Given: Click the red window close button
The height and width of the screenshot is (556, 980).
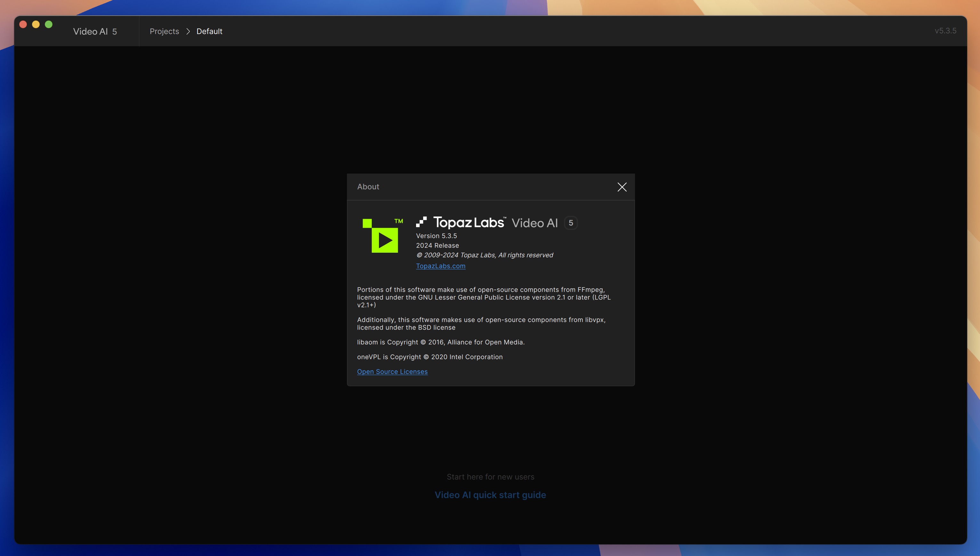Looking at the screenshot, I should 23,24.
